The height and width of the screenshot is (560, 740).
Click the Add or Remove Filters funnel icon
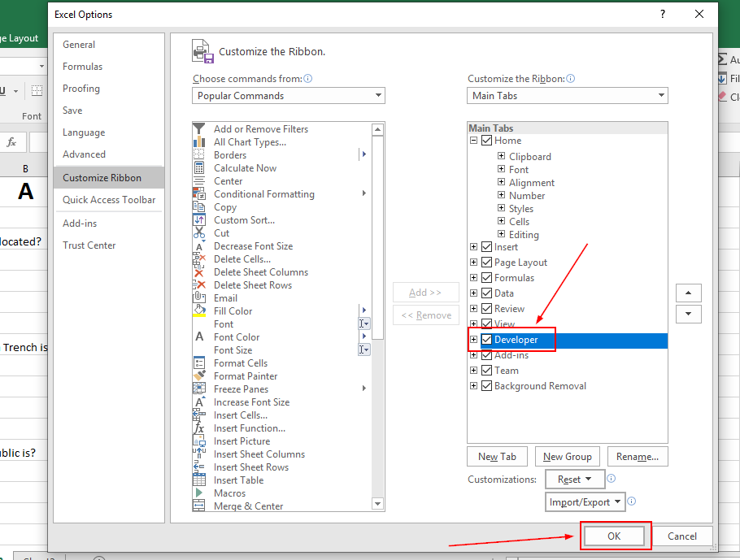click(x=199, y=128)
